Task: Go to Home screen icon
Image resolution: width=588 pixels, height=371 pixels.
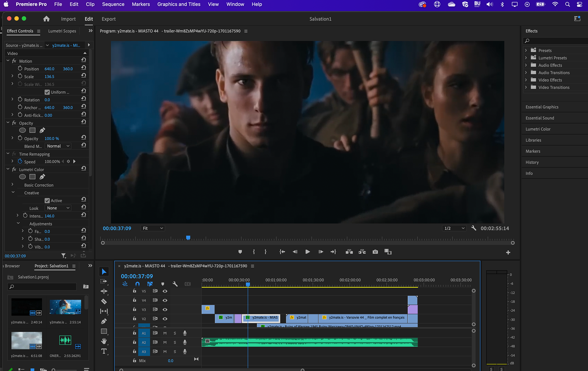Action: click(x=46, y=19)
